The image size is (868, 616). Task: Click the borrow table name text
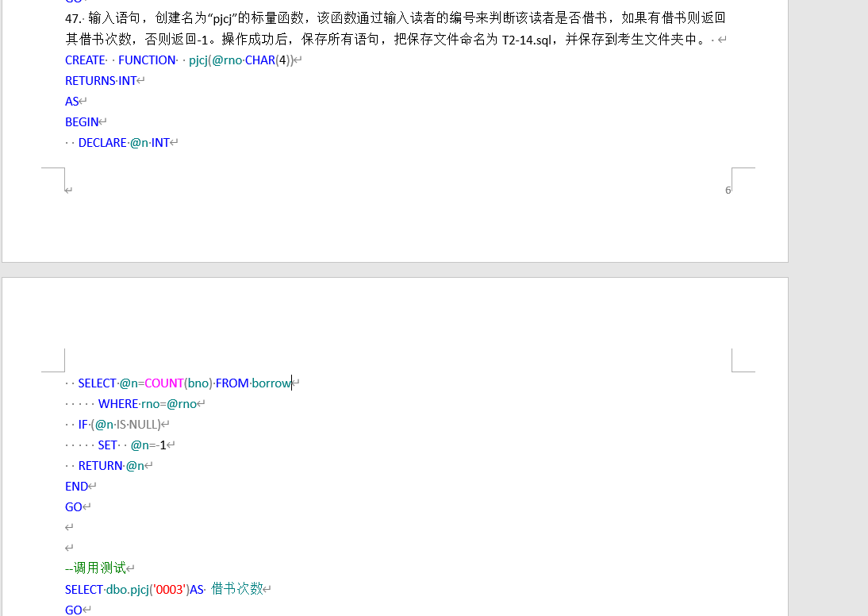point(271,383)
